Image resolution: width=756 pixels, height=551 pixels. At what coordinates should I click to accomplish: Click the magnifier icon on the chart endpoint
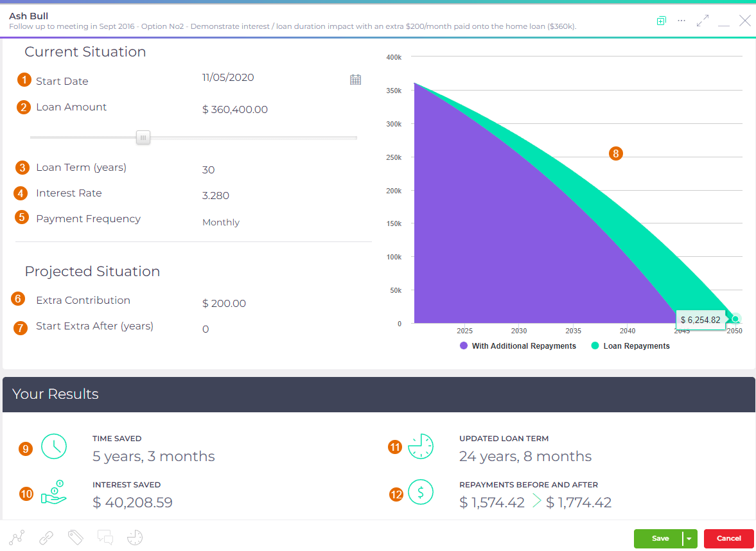click(x=734, y=319)
